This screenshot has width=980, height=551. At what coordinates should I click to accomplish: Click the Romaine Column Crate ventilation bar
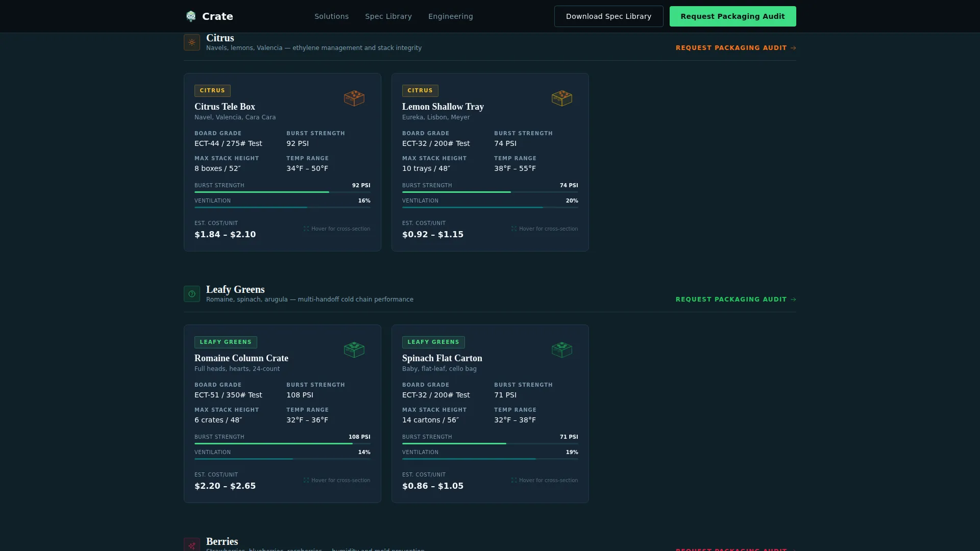pyautogui.click(x=282, y=459)
